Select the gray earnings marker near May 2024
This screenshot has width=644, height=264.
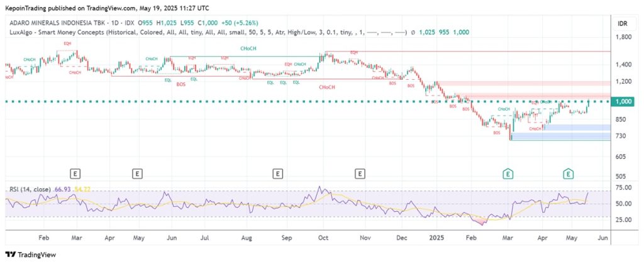coord(137,173)
